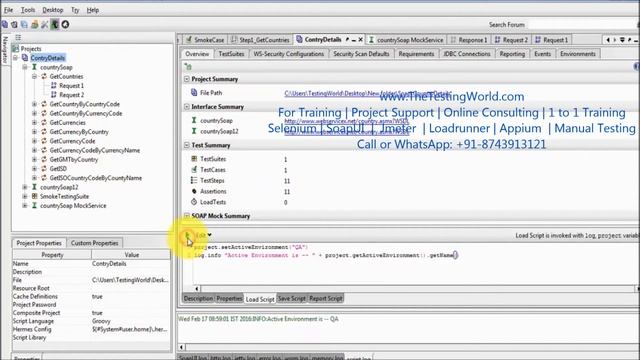Open the Environments tab

click(578, 54)
